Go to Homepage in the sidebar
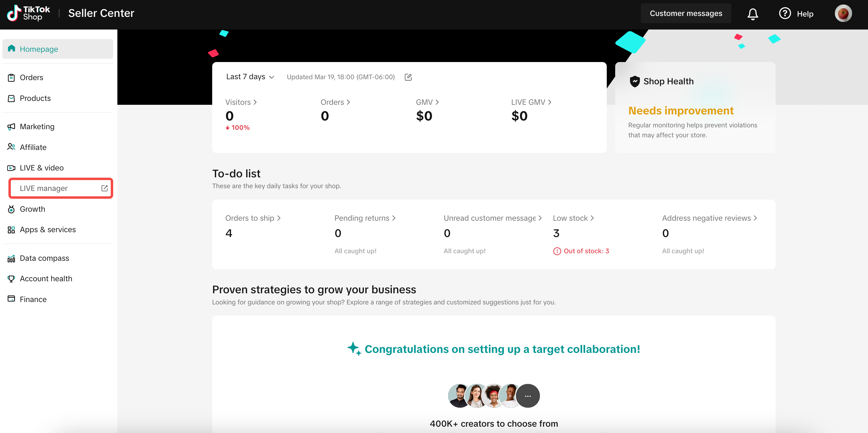Viewport: 868px width, 433px height. tap(57, 49)
